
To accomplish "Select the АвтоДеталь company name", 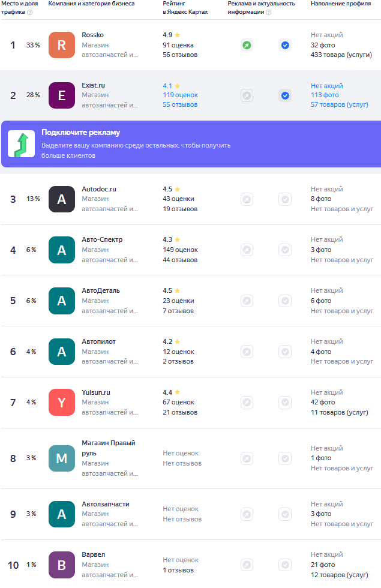I will 100,290.
